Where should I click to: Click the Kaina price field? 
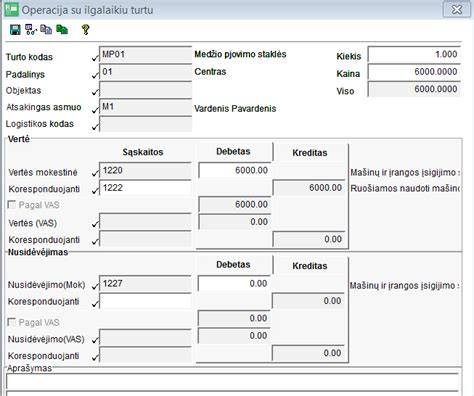[x=414, y=72]
